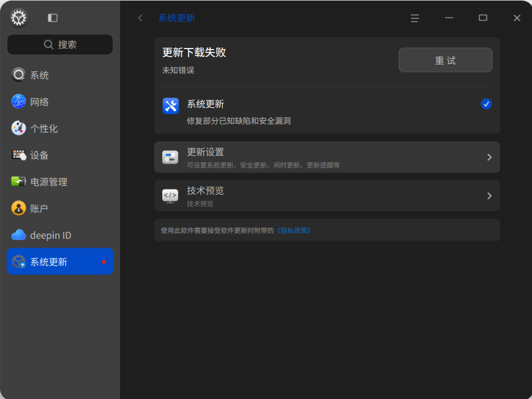
Task: Open the 电源管理 sidebar category
Action: pos(60,181)
